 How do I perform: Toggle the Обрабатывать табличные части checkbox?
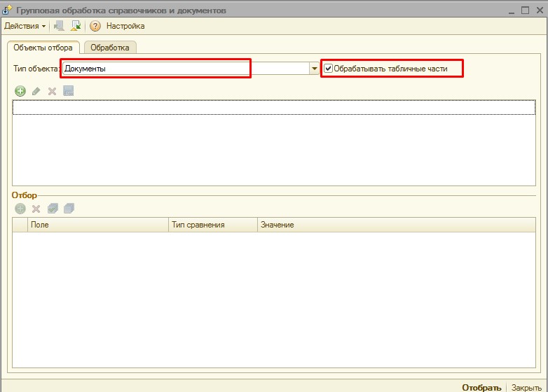328,69
